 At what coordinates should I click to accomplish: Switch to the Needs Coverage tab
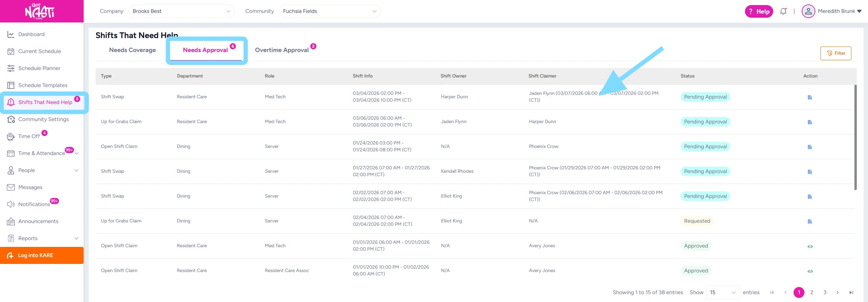click(132, 50)
